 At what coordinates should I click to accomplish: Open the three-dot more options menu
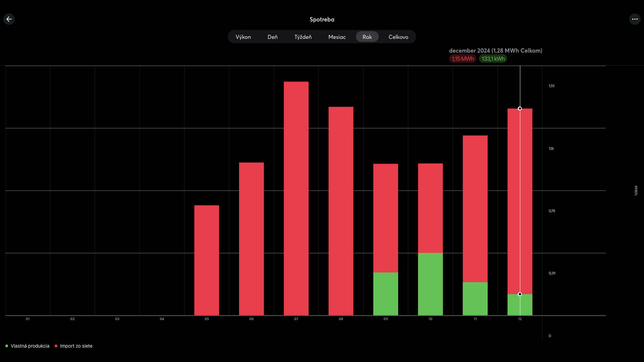pos(635,19)
